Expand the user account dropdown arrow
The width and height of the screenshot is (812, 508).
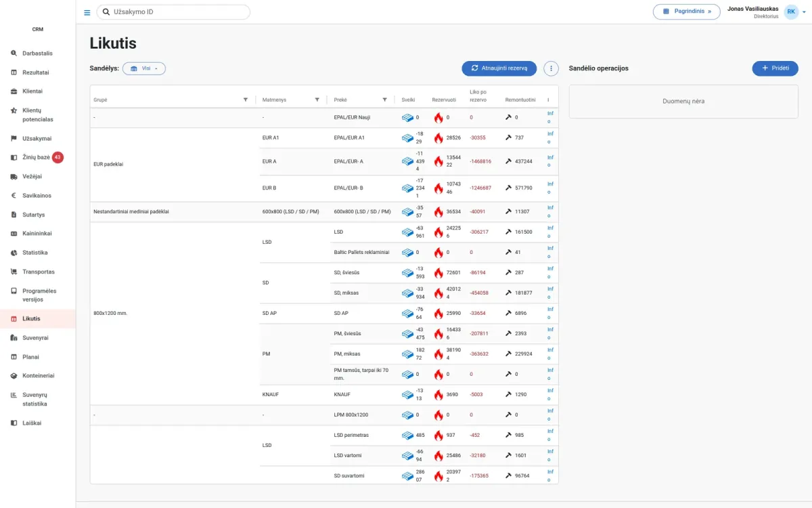[804, 12]
